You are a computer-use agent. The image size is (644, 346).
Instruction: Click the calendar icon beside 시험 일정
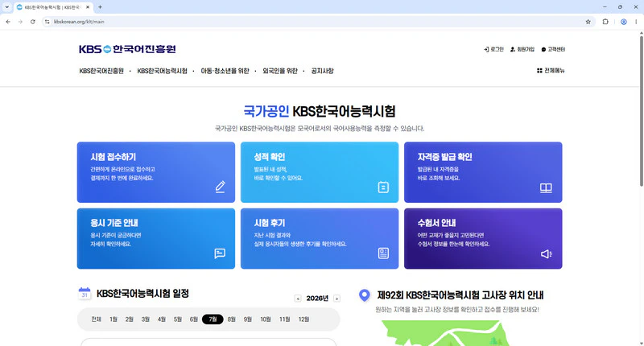[x=85, y=294]
